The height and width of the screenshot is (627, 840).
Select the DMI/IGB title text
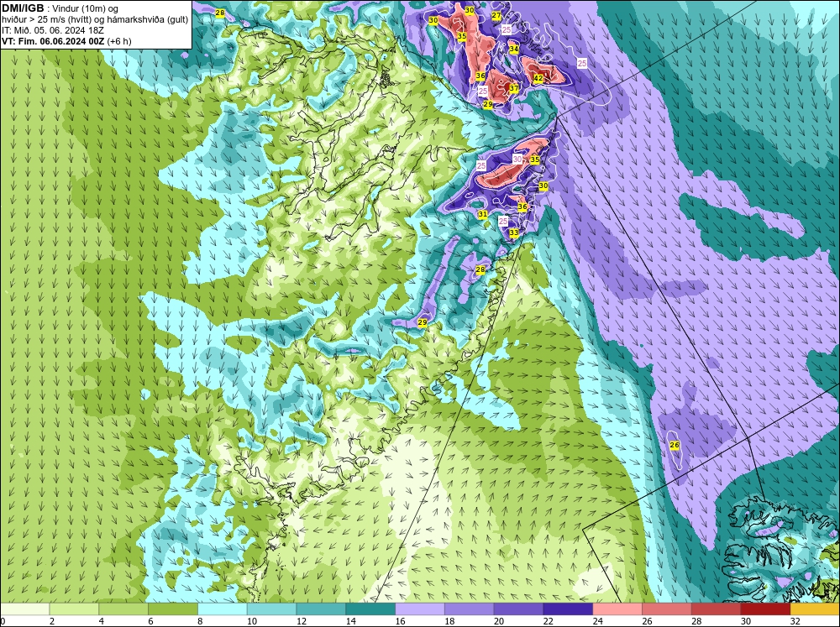pos(23,8)
